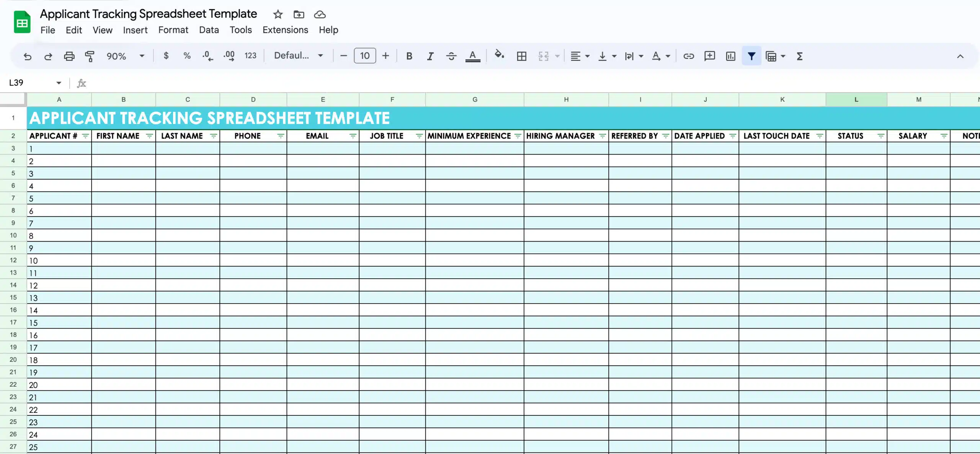The height and width of the screenshot is (454, 980).
Task: Open the Default font dropdown
Action: (x=299, y=56)
